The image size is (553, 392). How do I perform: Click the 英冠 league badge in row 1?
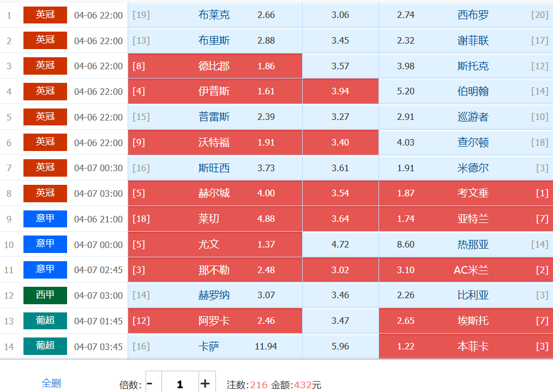pos(45,15)
